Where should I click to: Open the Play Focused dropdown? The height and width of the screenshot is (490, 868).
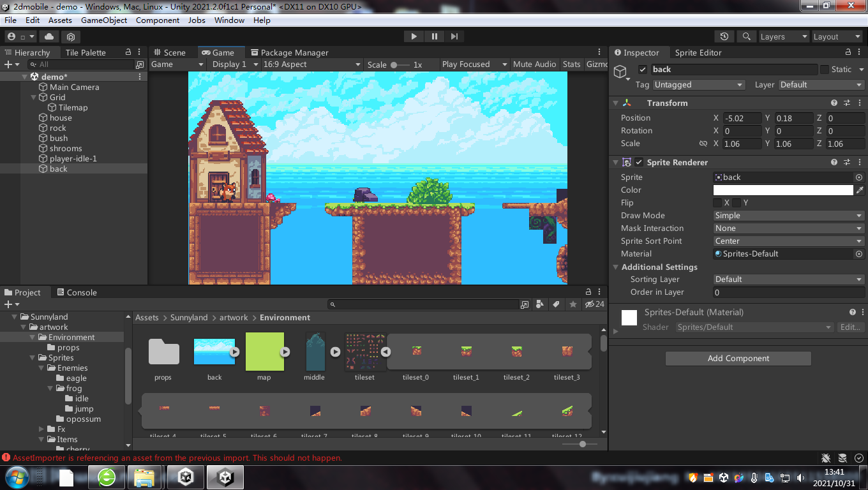(475, 64)
